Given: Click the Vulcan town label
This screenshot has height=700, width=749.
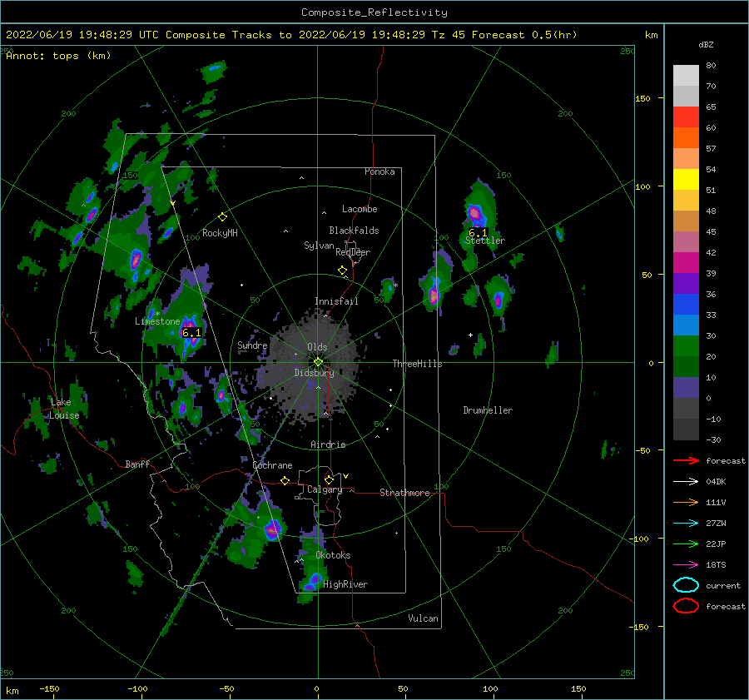Looking at the screenshot, I should (x=424, y=618).
